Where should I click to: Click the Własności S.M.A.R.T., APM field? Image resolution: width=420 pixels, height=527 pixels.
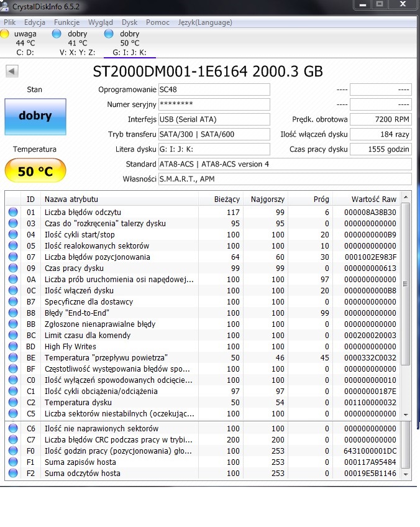(285, 179)
